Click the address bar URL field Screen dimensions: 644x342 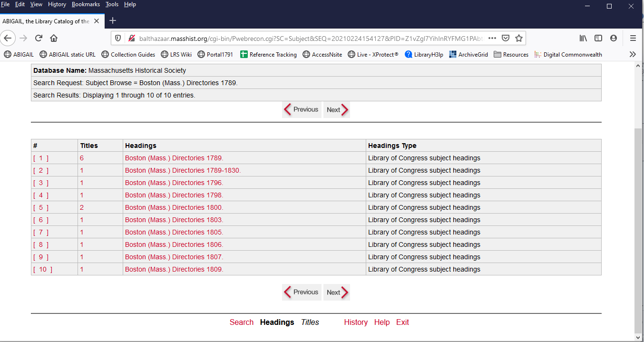pos(309,38)
